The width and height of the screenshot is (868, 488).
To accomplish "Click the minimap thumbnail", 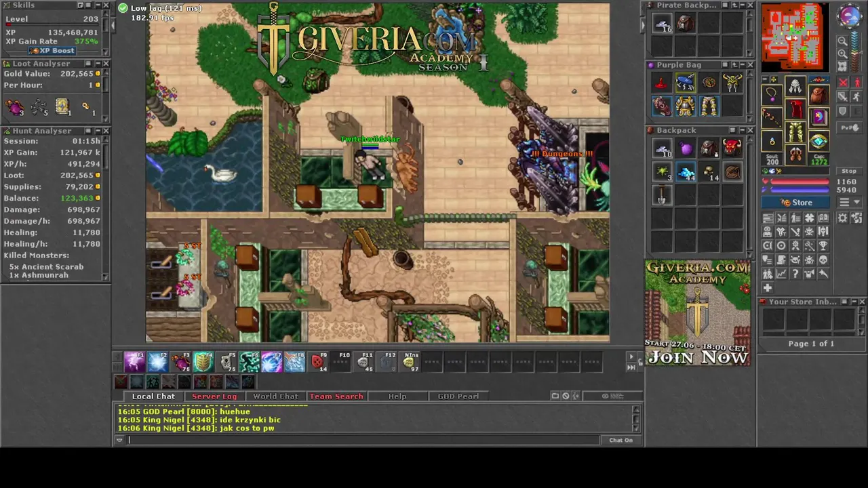I will pos(795,37).
